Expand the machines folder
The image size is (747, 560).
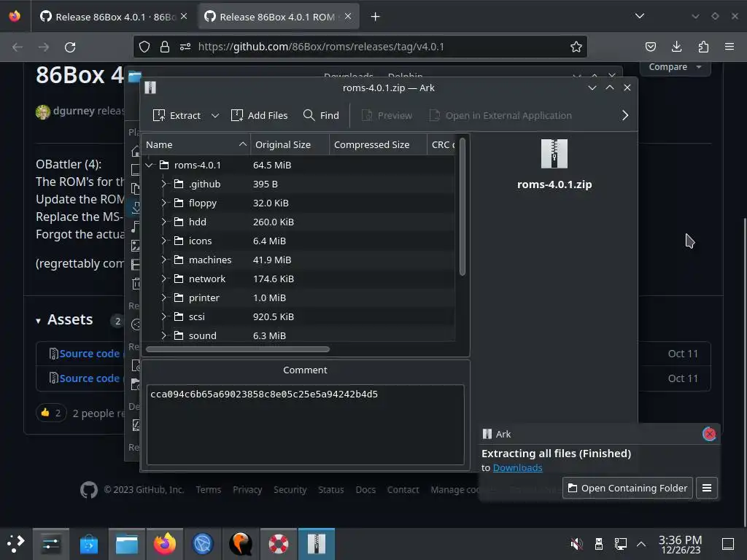pos(163,260)
